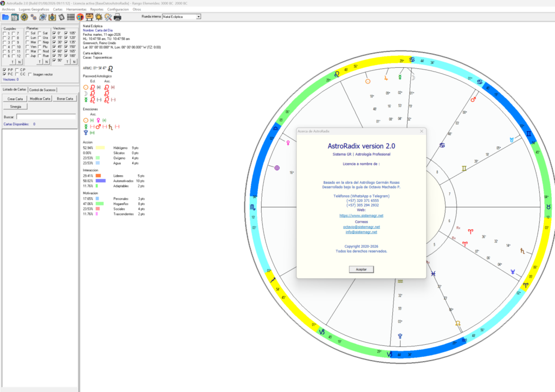Open the map compass toolbar icon
Image resolution: width=555 pixels, height=392 pixels.
tap(52, 17)
